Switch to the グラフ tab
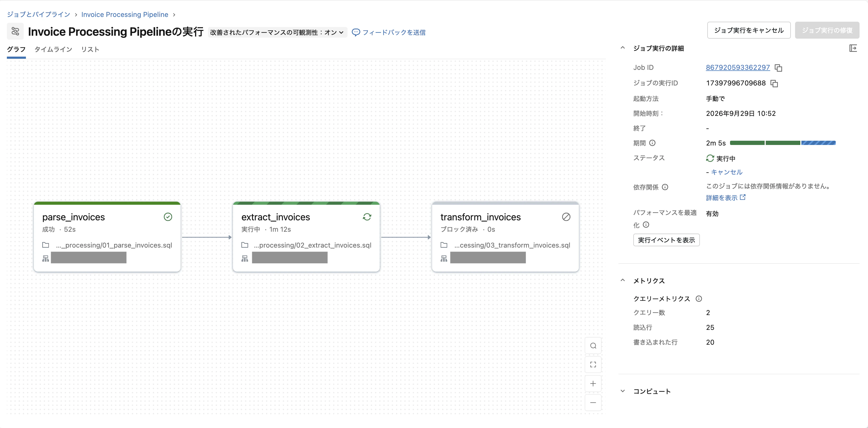Screen dimensions: 868x428 (16, 49)
